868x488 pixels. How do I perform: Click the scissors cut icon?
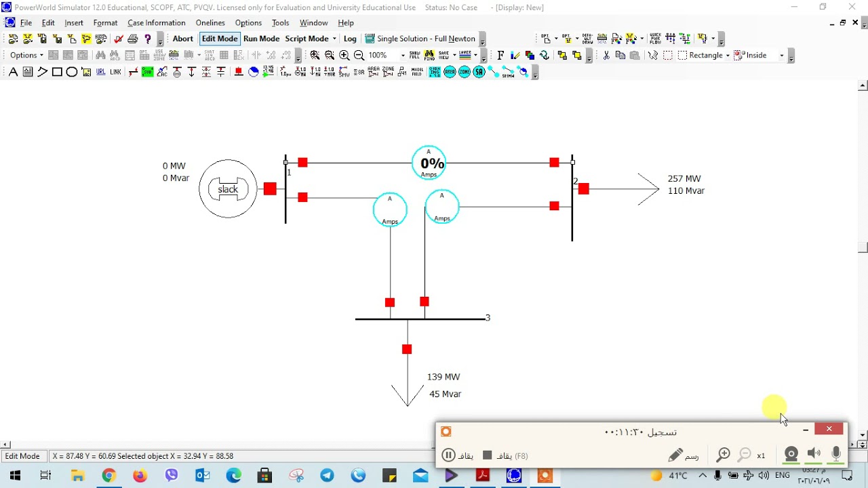(606, 55)
